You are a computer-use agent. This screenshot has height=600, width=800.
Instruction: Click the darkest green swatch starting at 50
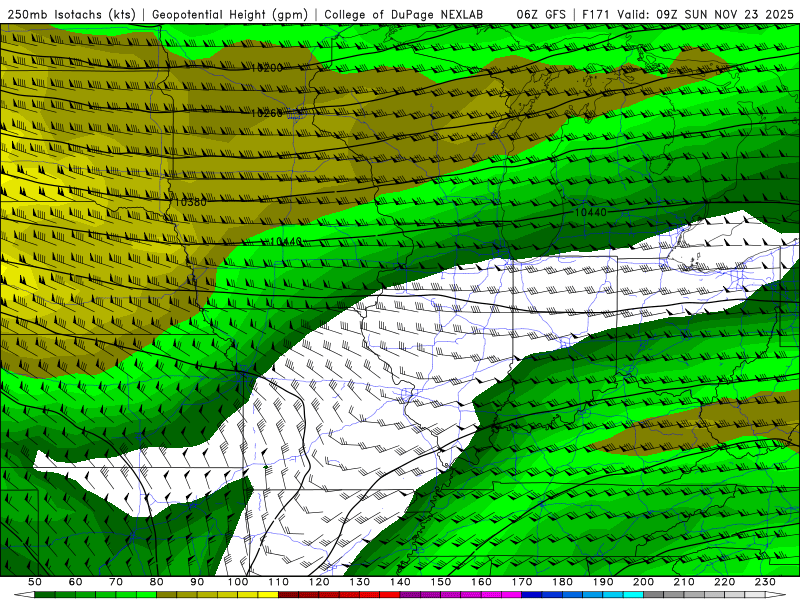(45, 594)
